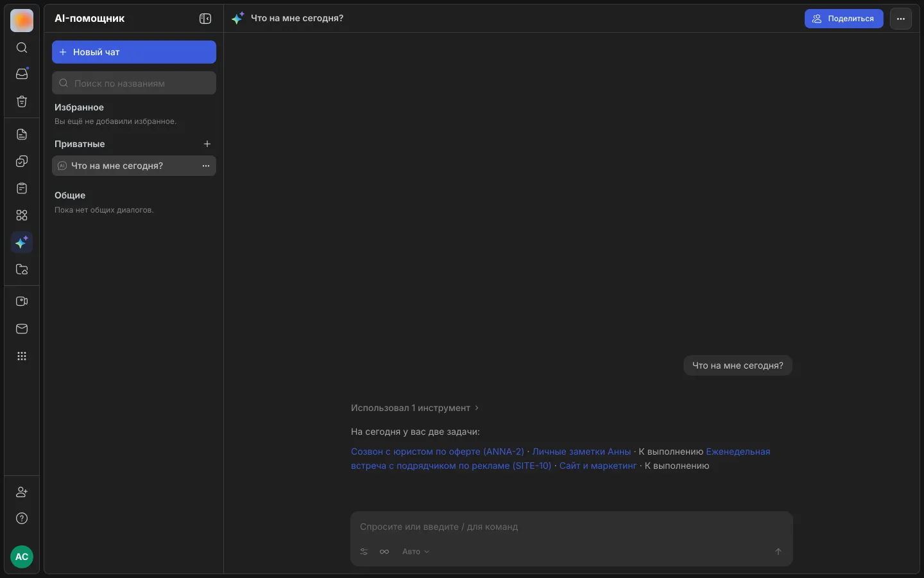Open the 'Авто' model dropdown

[416, 552]
